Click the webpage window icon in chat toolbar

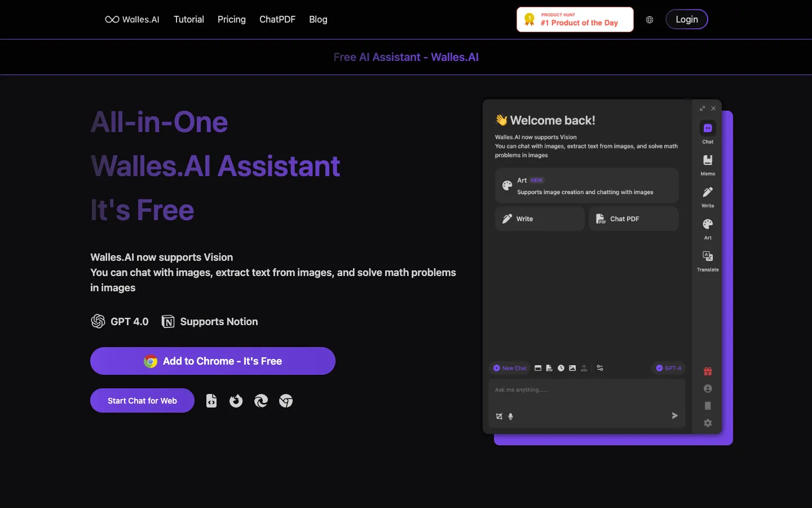pyautogui.click(x=538, y=368)
